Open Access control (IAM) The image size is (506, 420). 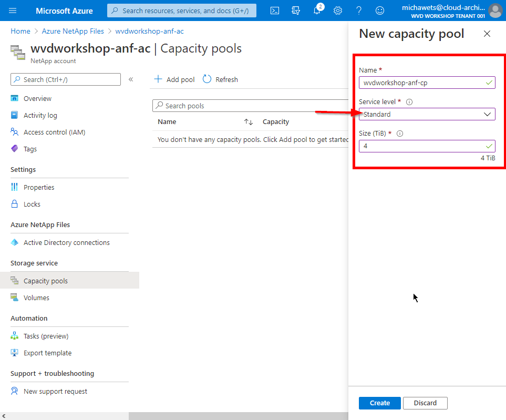coord(54,132)
